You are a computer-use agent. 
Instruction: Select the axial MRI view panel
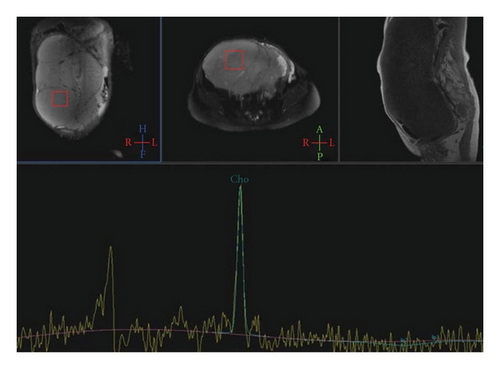[250, 89]
